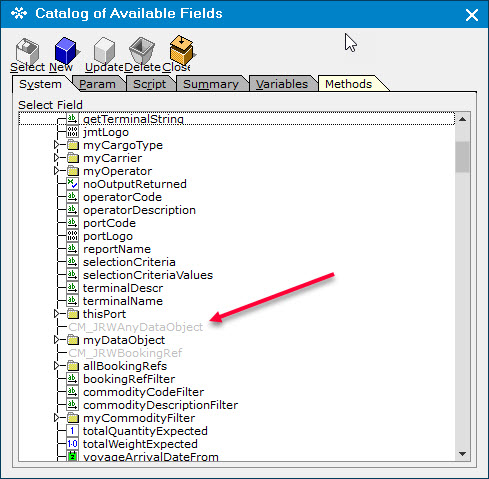Expand the myDataObject node
489x479 pixels.
[56, 340]
